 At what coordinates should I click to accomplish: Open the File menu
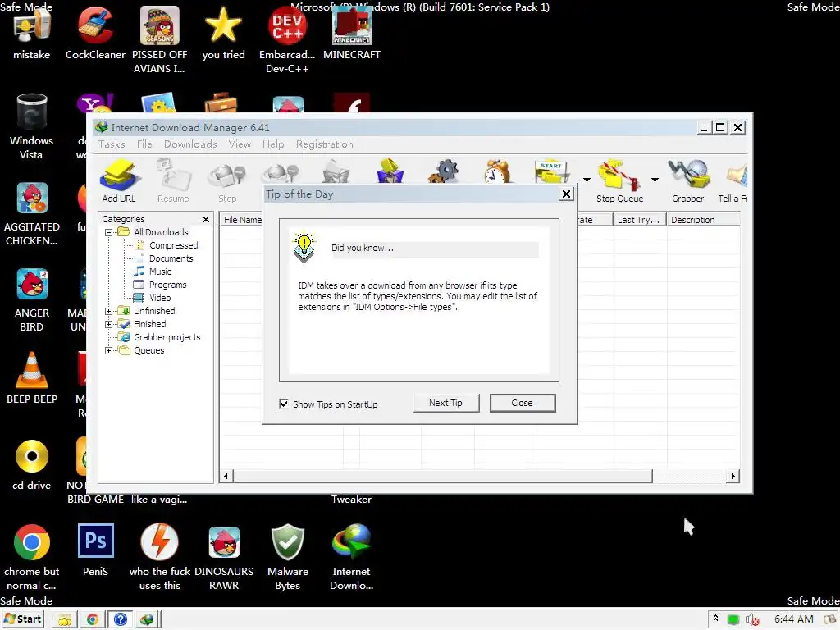tap(144, 144)
